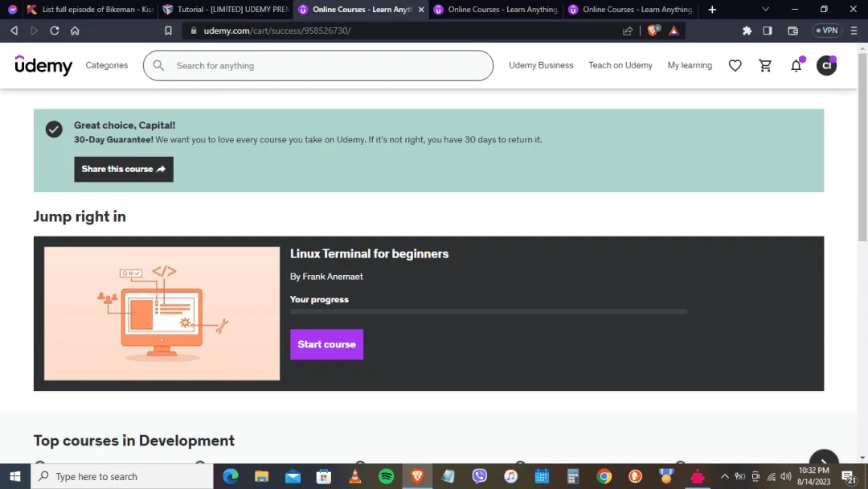The image size is (868, 489).
Task: Open Udemy Business link
Action: click(x=541, y=65)
